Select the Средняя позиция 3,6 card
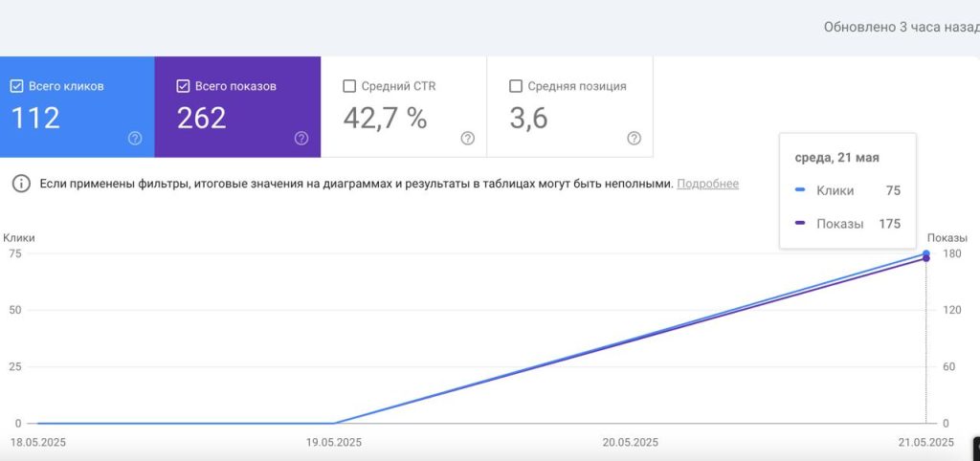The height and width of the screenshot is (461, 980). pos(570,107)
